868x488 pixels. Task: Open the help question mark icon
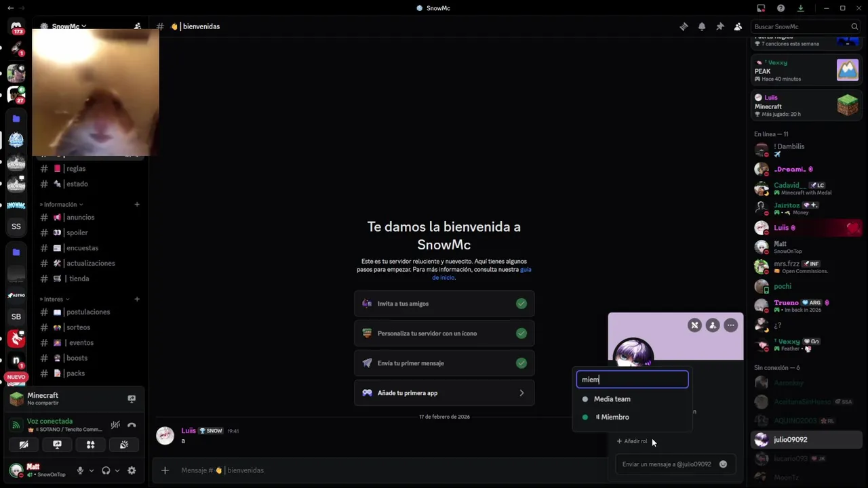781,8
